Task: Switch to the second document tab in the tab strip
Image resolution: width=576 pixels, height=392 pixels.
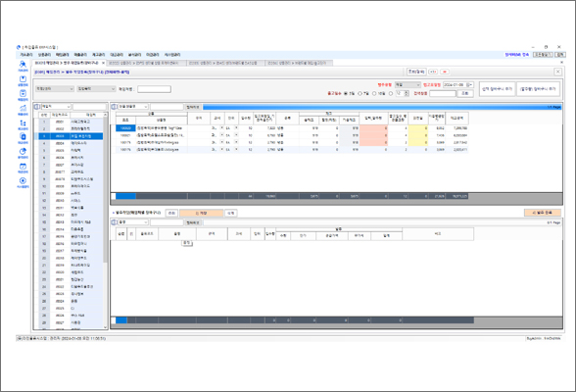Action: 147,63
